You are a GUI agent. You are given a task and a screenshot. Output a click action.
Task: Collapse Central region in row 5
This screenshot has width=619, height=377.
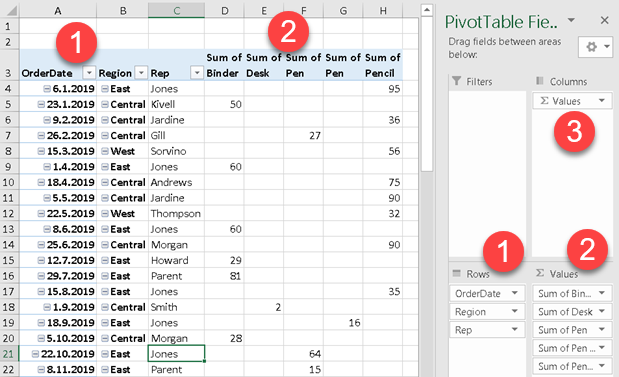(x=105, y=105)
